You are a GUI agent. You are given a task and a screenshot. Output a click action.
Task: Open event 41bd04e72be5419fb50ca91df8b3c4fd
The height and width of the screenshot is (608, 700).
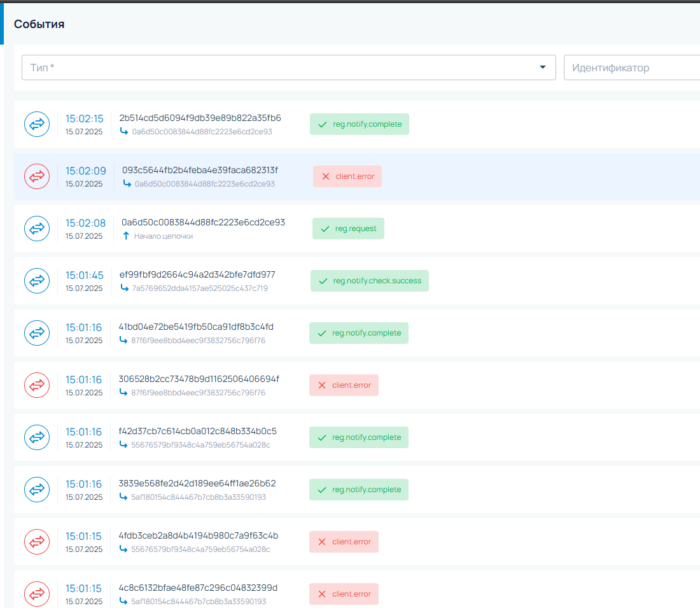(x=196, y=327)
